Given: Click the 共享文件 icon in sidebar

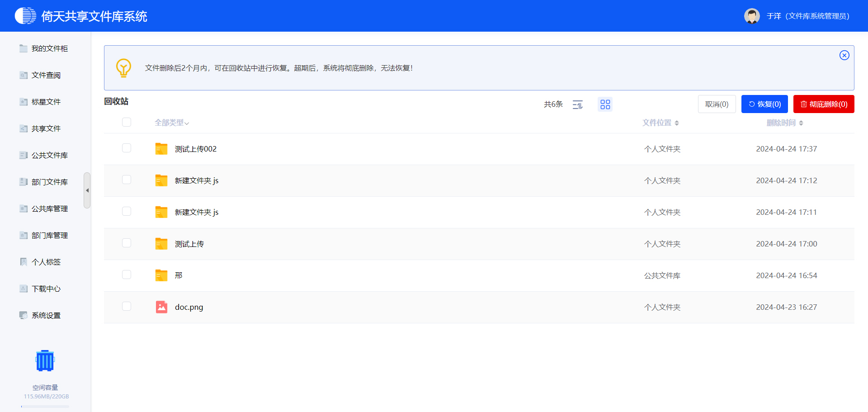Looking at the screenshot, I should [x=24, y=128].
